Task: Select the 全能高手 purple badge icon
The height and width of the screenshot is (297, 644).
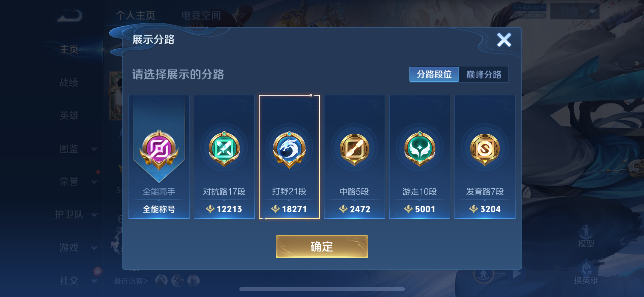Action: [159, 149]
